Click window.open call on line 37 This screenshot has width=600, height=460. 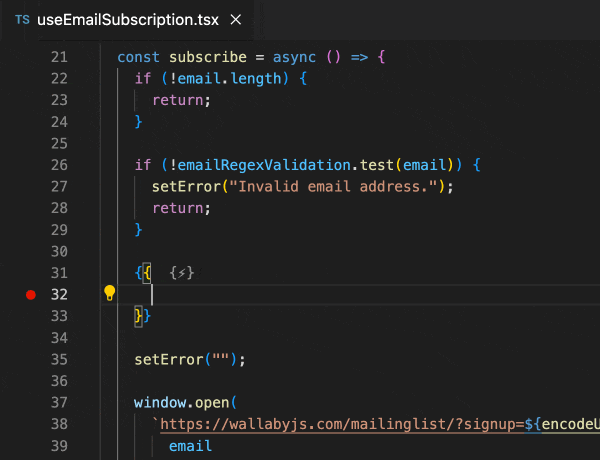[183, 402]
